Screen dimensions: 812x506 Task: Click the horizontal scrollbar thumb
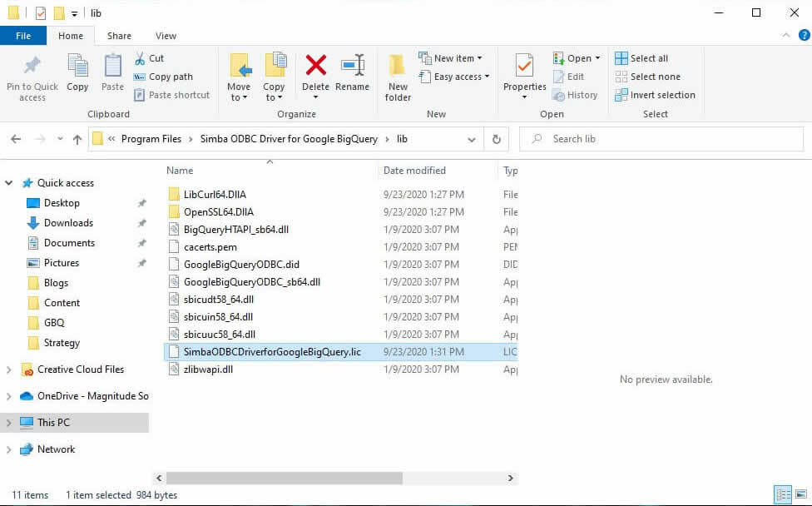pyautogui.click(x=285, y=478)
